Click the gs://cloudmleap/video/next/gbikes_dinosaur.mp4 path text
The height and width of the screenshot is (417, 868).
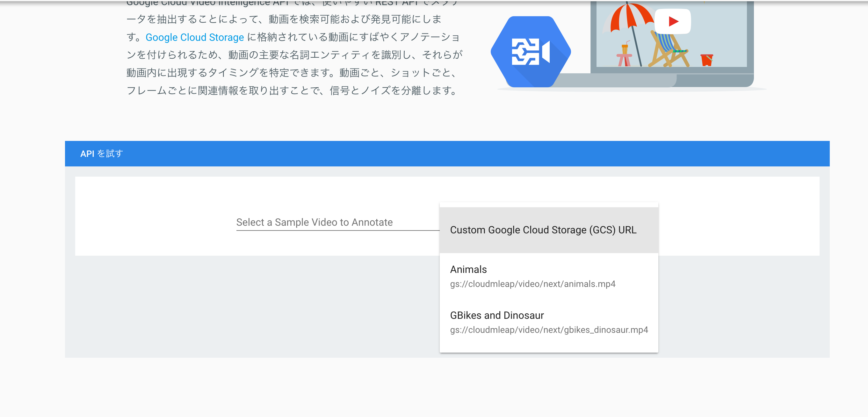549,330
